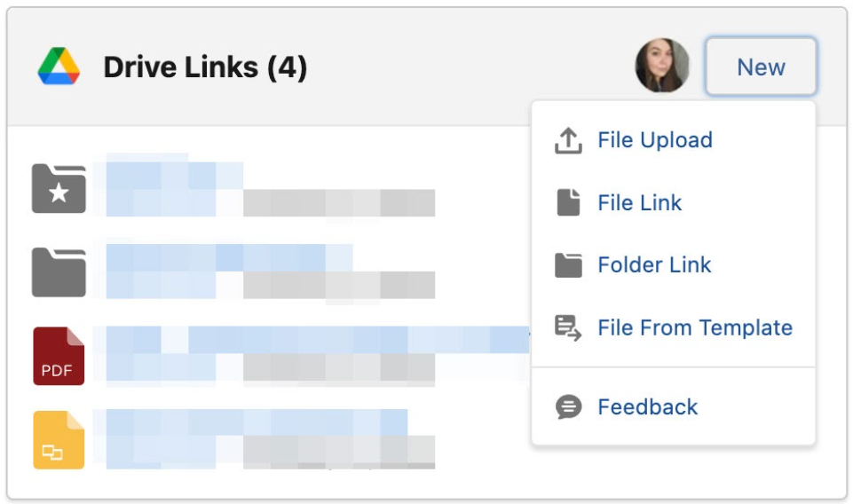Viewport: 853px width, 504px height.
Task: Click the template icon in the menu
Action: pyautogui.click(x=568, y=327)
